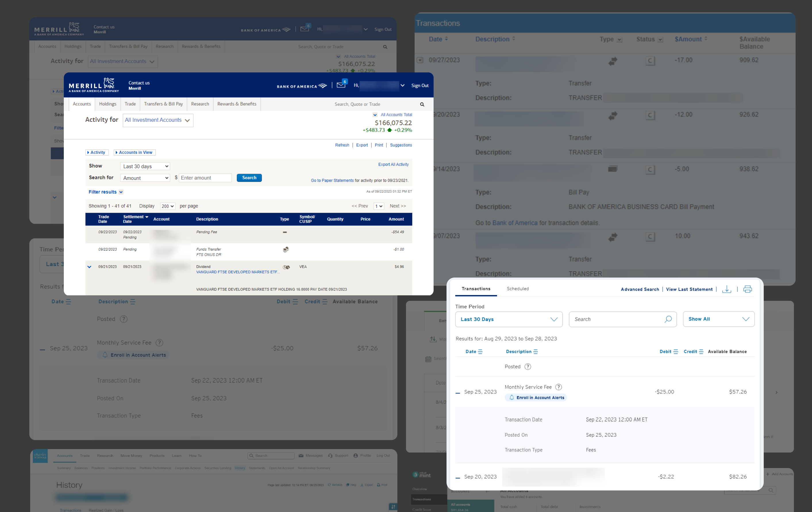Switch to the Scheduled tab
This screenshot has width=812, height=512.
pos(517,289)
